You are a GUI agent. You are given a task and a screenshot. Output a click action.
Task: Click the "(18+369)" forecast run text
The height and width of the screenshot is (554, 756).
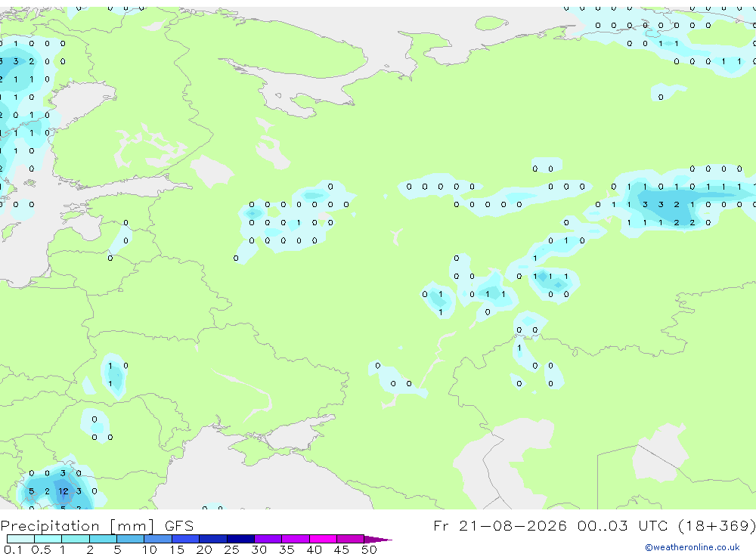coord(717,525)
